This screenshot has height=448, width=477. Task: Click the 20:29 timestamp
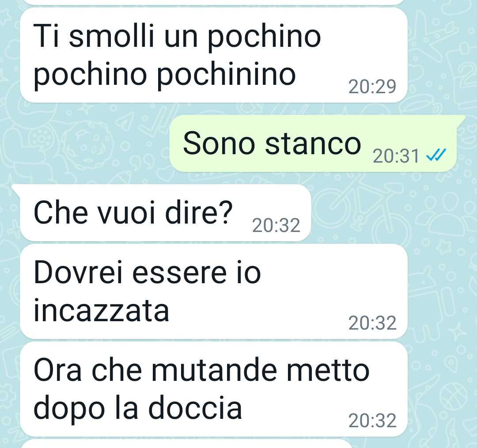tap(372, 87)
